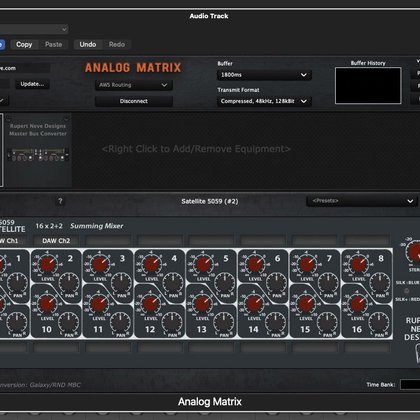Open the preset dropdown below Audio Track title
Image resolution: width=420 pixels, height=420 pixels.
click(33, 29)
